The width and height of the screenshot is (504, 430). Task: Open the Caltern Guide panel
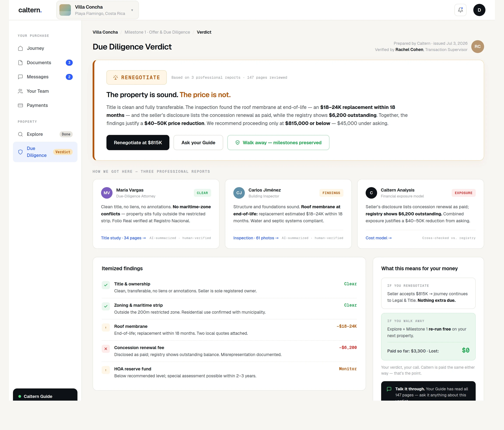[x=45, y=395]
